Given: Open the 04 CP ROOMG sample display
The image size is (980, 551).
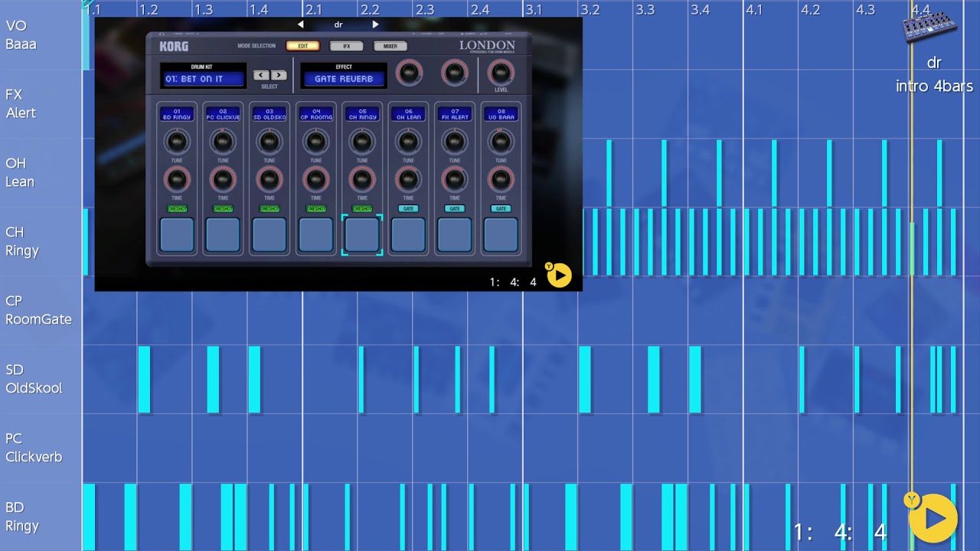Looking at the screenshot, I should [316, 114].
